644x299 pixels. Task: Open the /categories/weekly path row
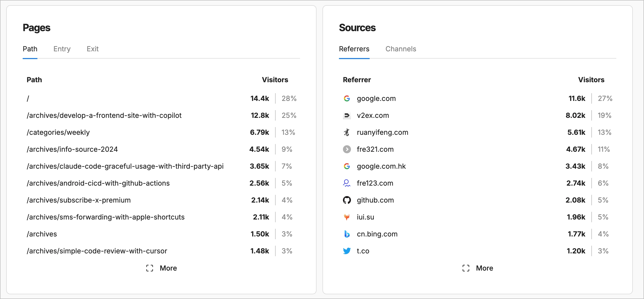point(58,132)
